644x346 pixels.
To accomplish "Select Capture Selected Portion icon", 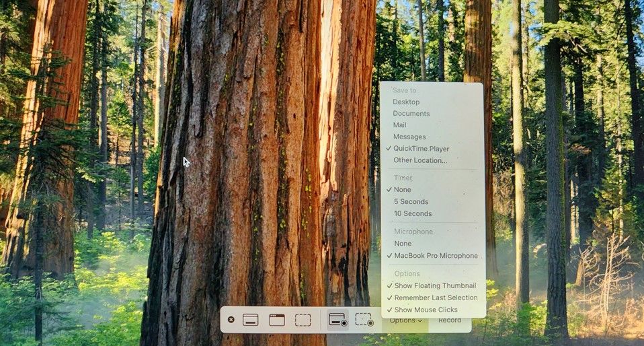I will pos(303,320).
